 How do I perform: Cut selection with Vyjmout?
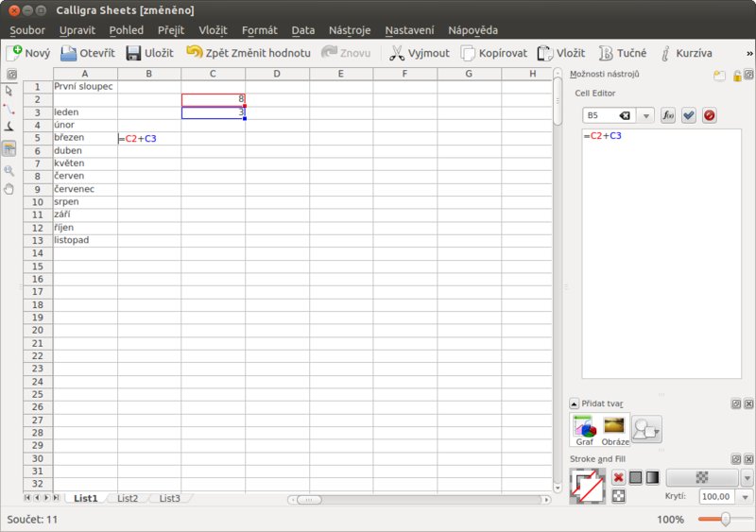(419, 53)
